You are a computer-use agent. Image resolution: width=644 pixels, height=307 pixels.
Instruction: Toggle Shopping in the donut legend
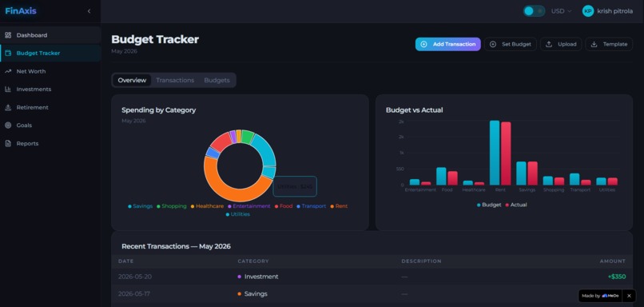click(171, 206)
